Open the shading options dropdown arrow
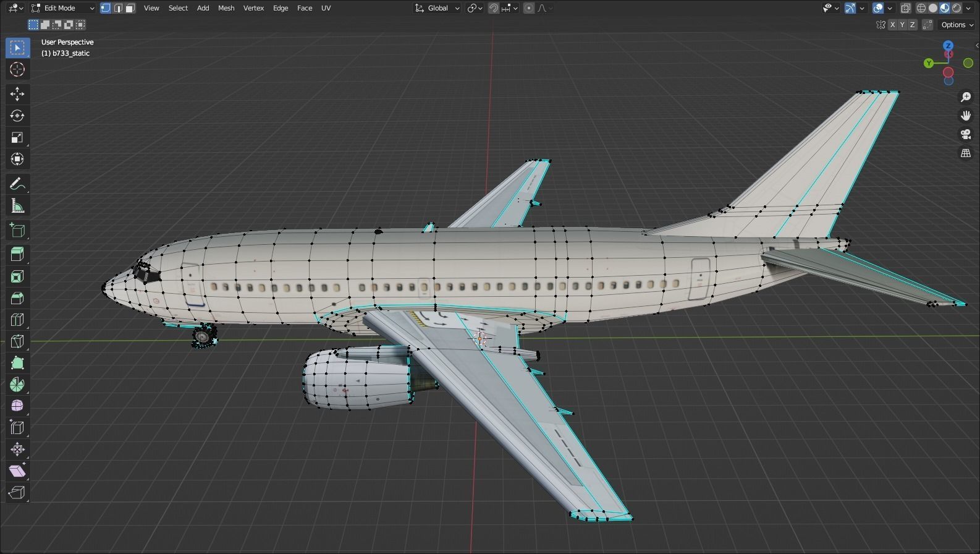Viewport: 980px width, 554px height. click(x=968, y=8)
